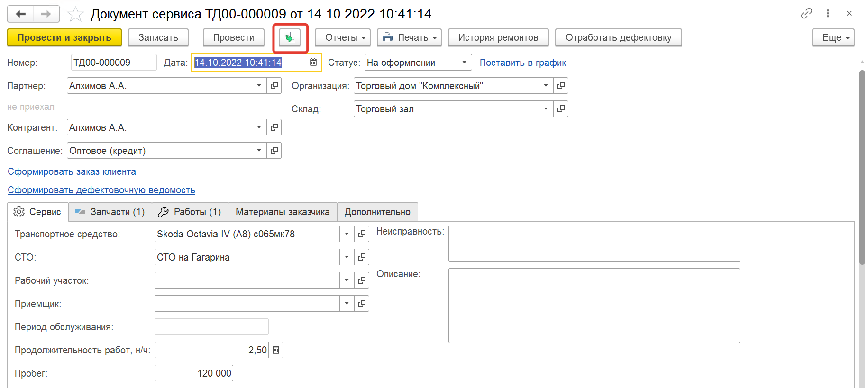
Task: Open СТО card with the open icon
Action: click(362, 257)
